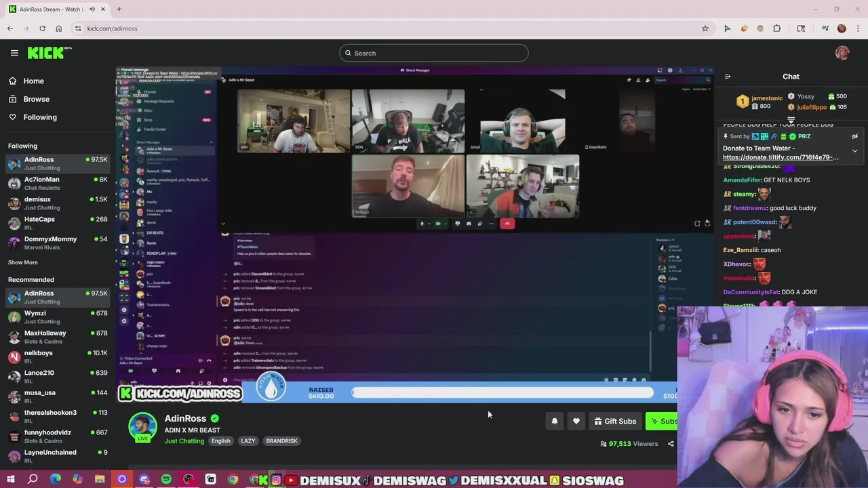The width and height of the screenshot is (868, 488).
Task: Open DommyxMommy channel in sidebar
Action: tap(58, 243)
